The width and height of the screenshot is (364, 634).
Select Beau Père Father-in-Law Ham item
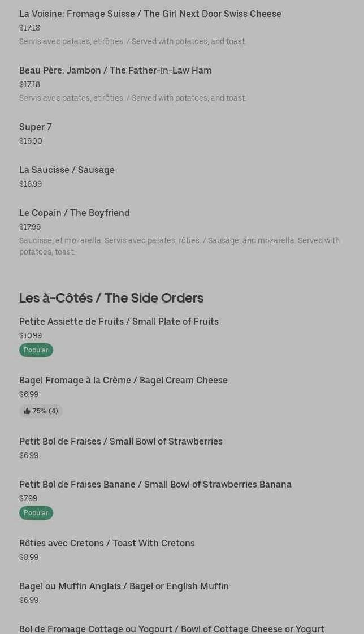[x=115, y=70]
